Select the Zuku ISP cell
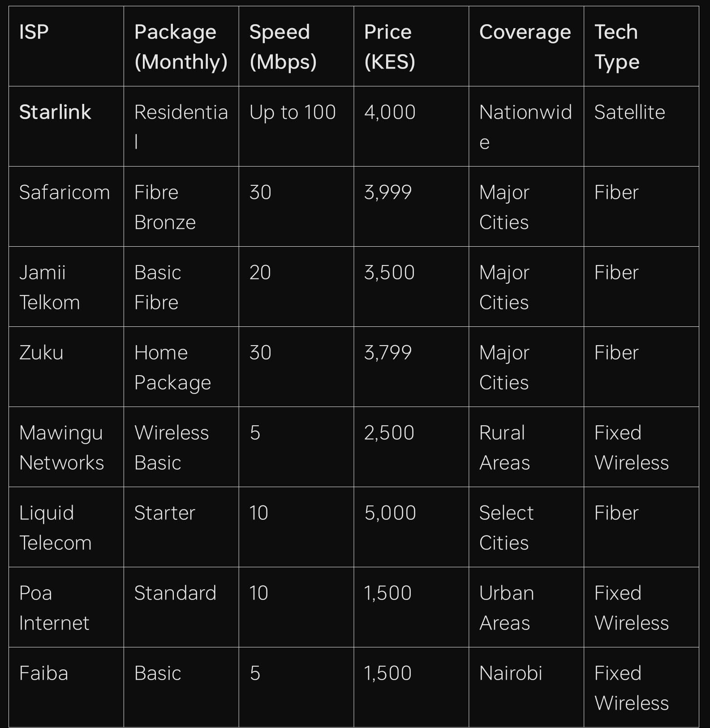 click(x=41, y=353)
